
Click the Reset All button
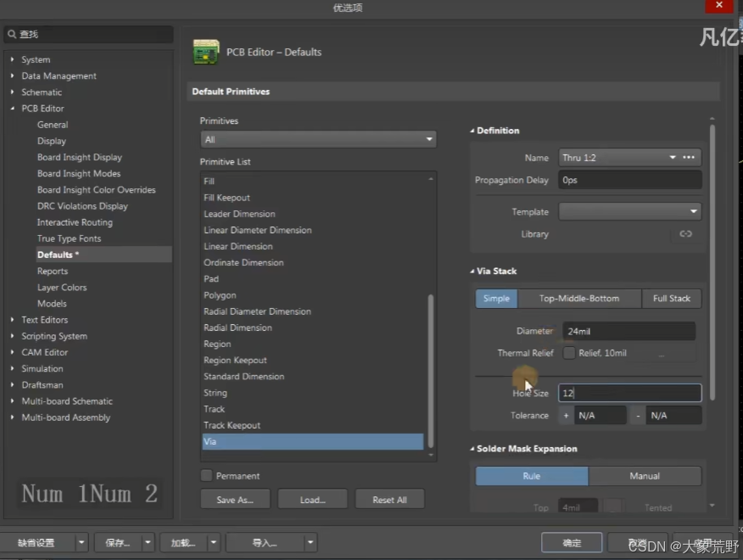click(x=389, y=499)
